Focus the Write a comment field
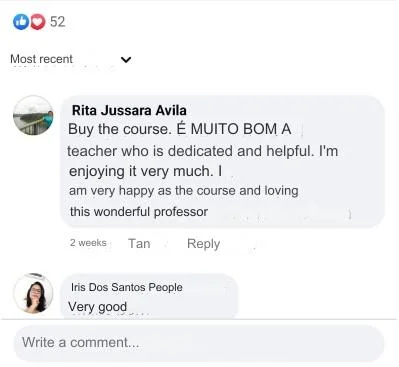The image size is (399, 367). tap(199, 343)
